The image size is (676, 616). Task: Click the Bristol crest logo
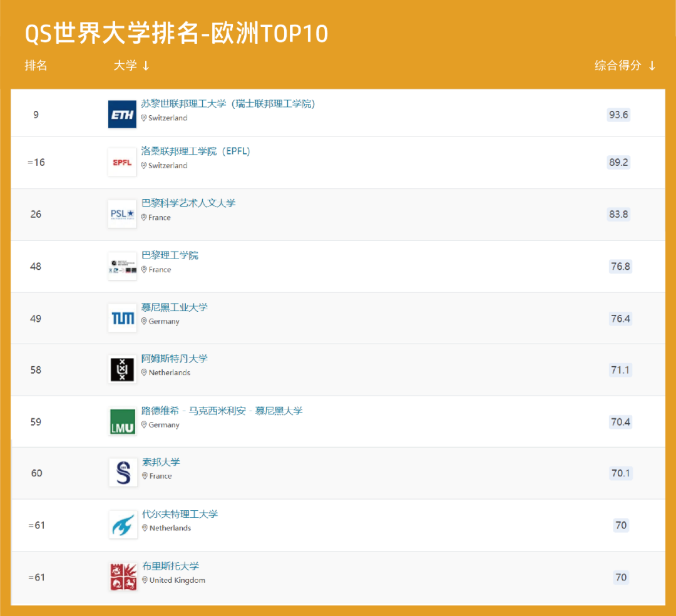tap(123, 577)
